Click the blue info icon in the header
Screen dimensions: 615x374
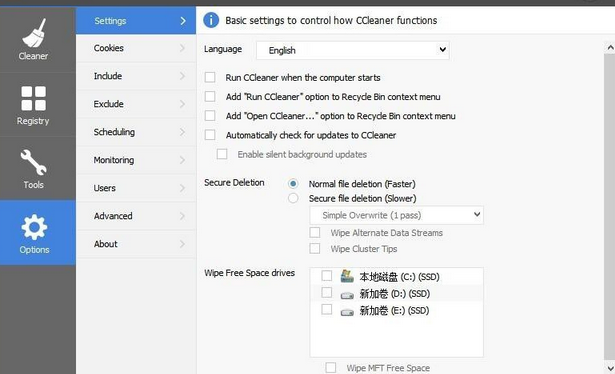click(x=211, y=20)
